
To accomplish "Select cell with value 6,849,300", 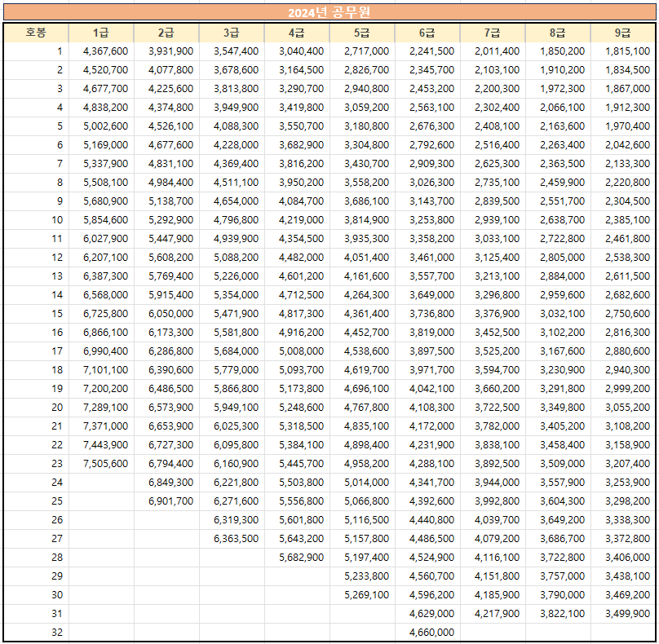I will (x=166, y=483).
